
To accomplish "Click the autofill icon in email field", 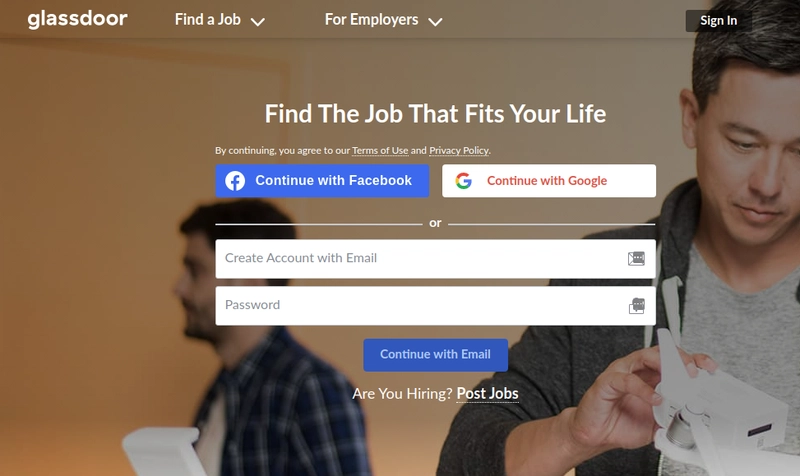I will [x=636, y=259].
